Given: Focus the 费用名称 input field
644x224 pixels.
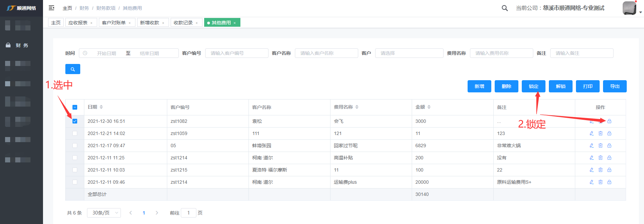Looking at the screenshot, I should 501,53.
